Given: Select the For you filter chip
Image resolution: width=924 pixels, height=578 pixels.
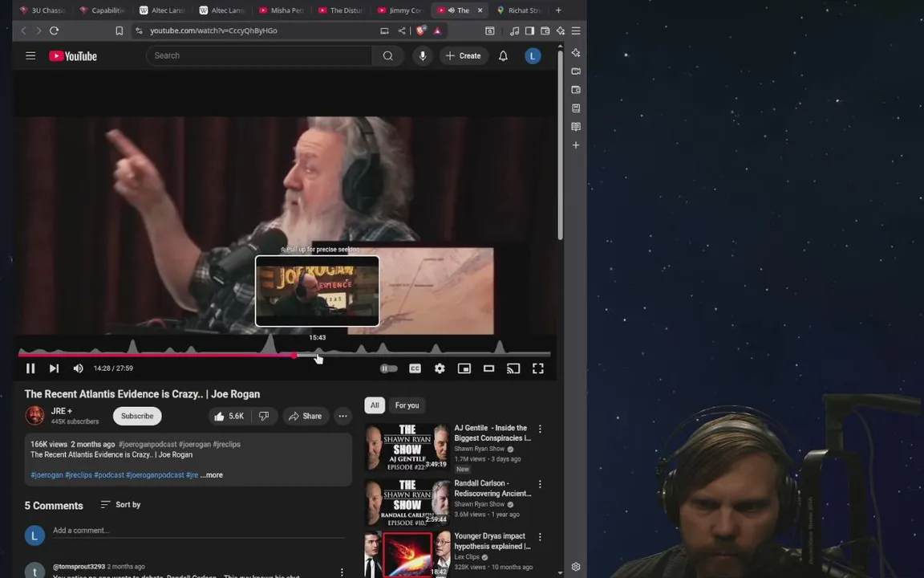Looking at the screenshot, I should click(407, 405).
